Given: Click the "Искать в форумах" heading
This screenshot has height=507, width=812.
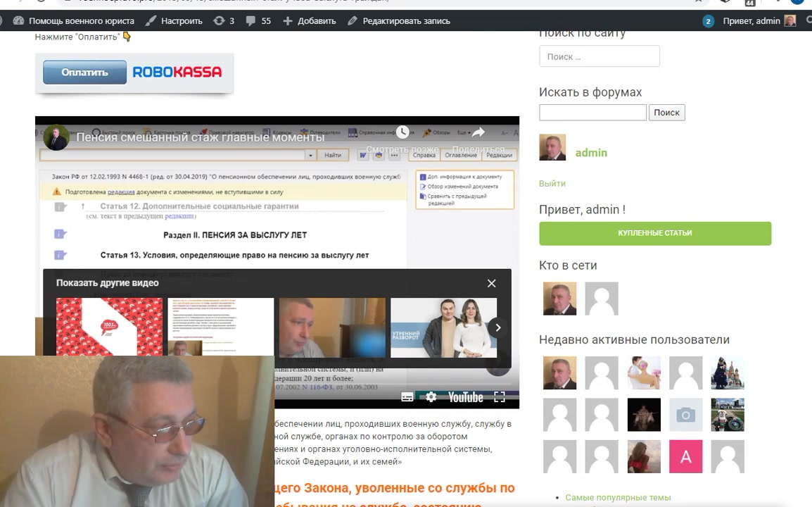Looking at the screenshot, I should pyautogui.click(x=590, y=92).
